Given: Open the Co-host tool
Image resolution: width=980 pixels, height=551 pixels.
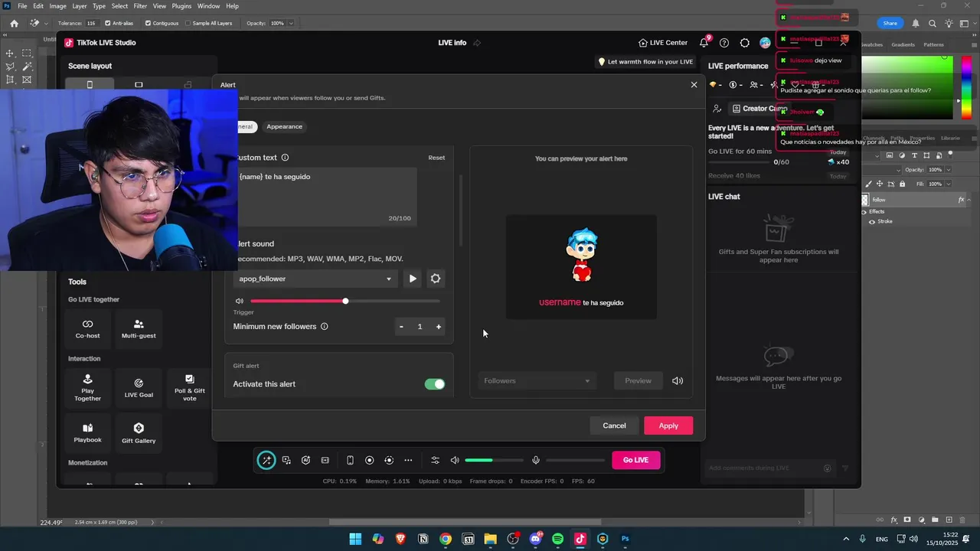Looking at the screenshot, I should (88, 329).
